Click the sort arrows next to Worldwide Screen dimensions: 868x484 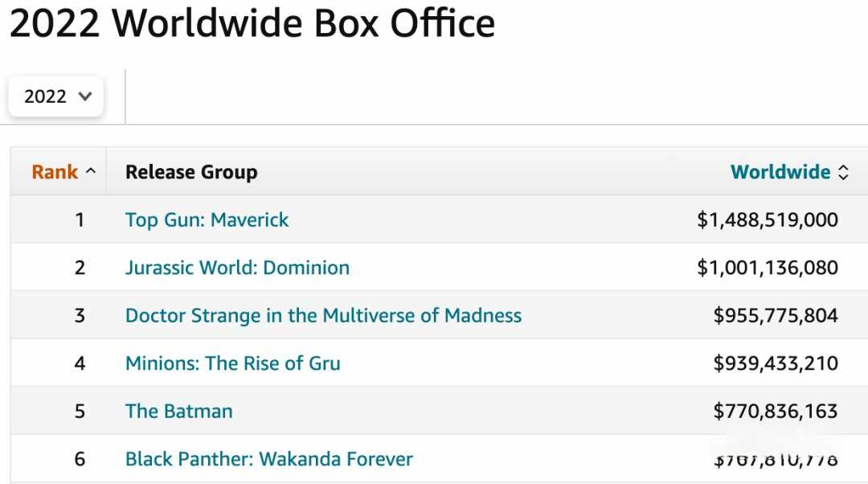(843, 172)
